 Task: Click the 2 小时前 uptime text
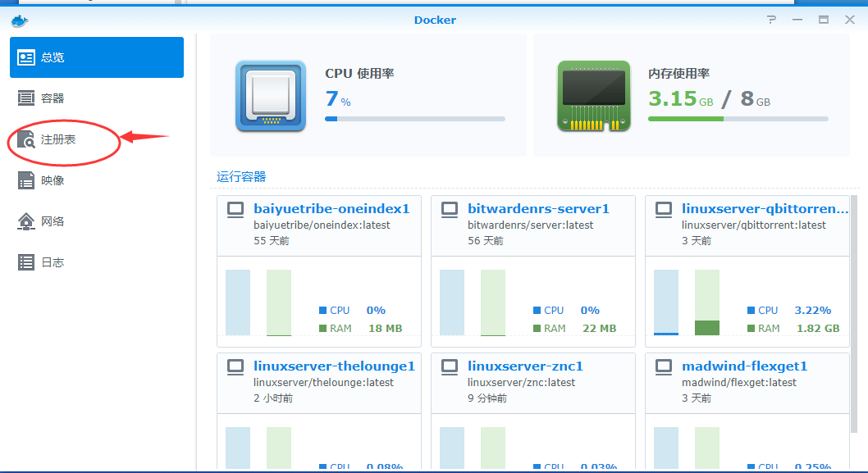pos(273,398)
